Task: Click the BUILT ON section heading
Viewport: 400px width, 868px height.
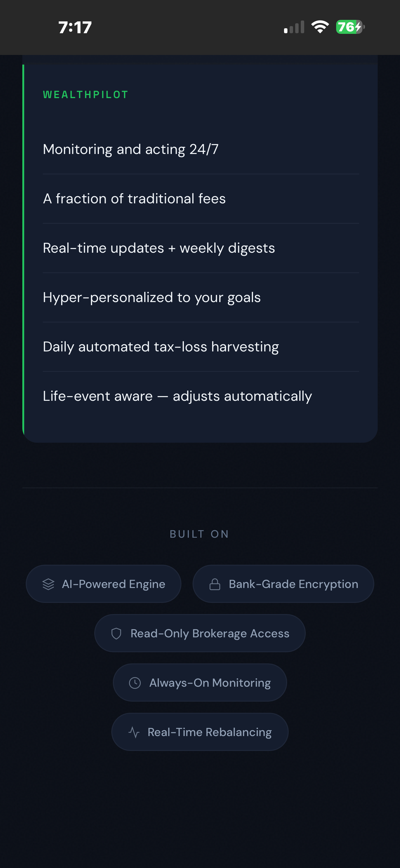Action: 200,534
